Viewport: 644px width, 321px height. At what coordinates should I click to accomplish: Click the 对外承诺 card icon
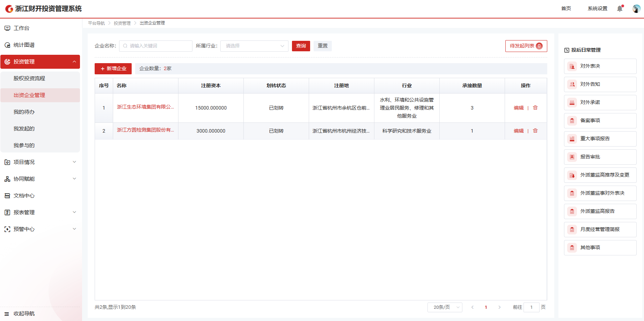click(x=572, y=103)
